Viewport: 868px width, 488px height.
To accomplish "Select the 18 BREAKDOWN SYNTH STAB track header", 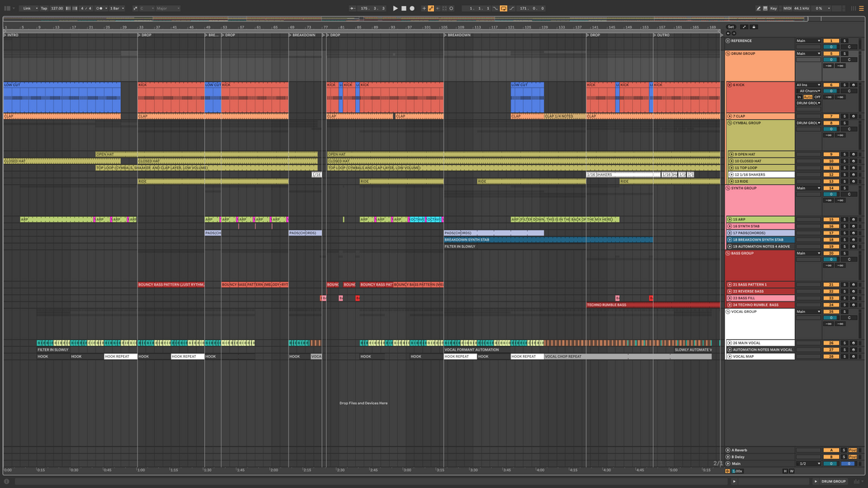I will [760, 239].
